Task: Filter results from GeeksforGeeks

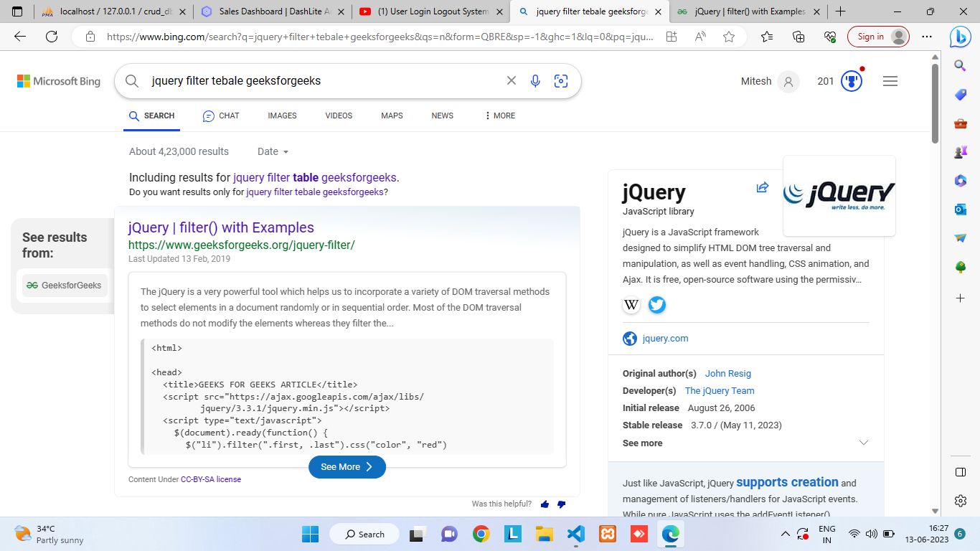Action: 65,286
